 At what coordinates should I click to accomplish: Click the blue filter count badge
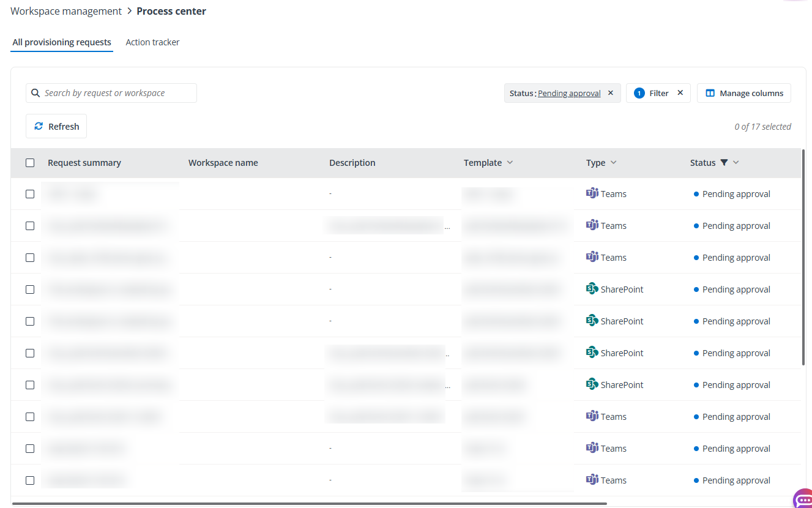coord(639,92)
